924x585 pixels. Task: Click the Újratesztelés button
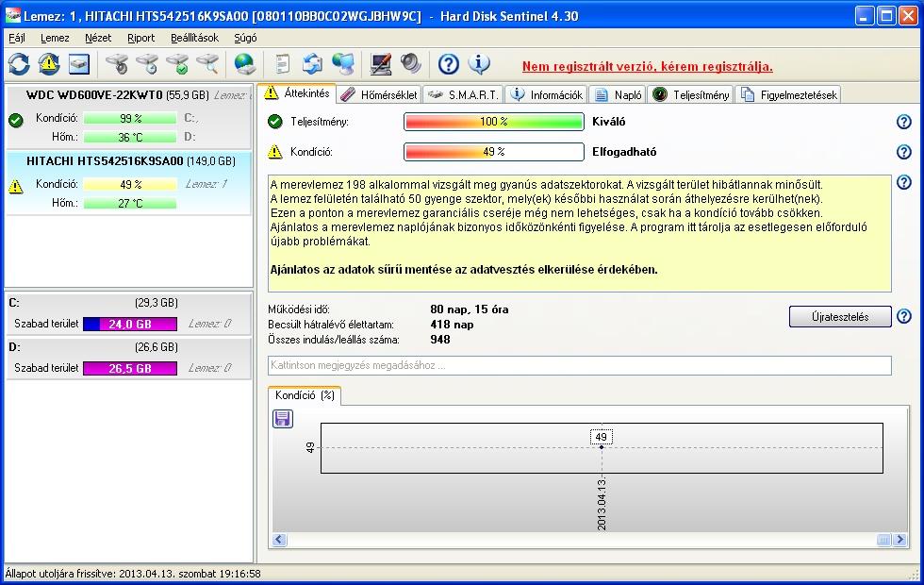click(840, 317)
